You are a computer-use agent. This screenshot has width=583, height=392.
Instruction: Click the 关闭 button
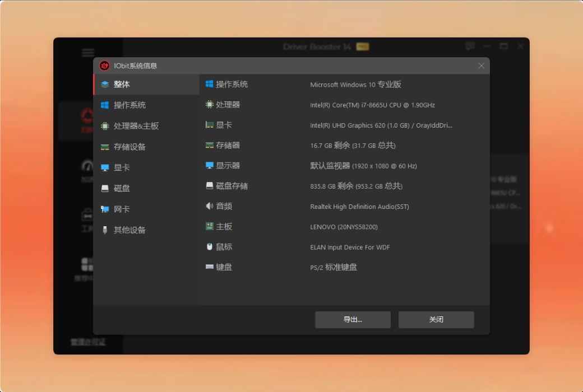point(436,320)
